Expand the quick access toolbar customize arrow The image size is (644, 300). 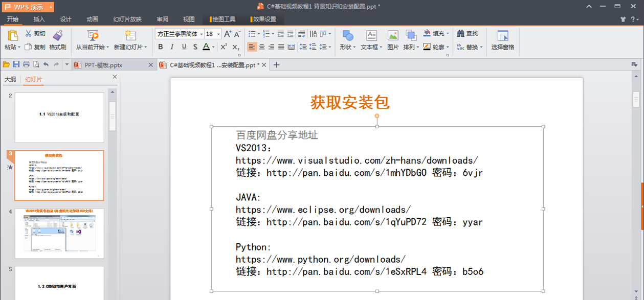point(67,65)
